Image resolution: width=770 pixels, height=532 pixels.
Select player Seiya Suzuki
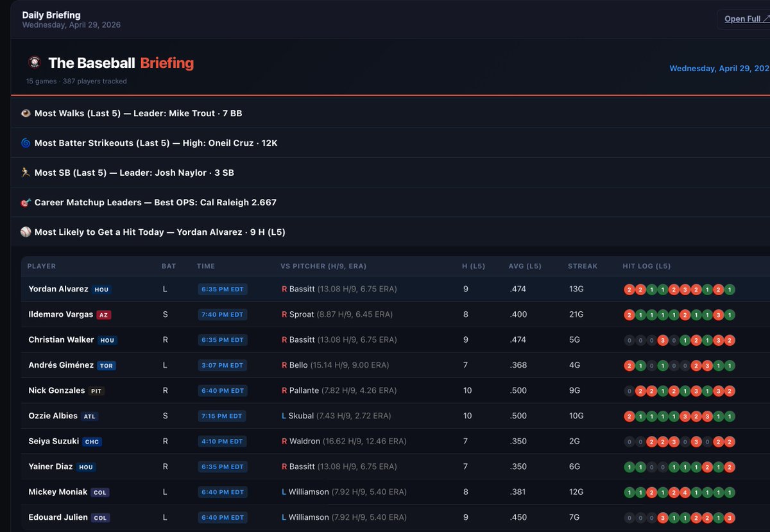click(x=54, y=441)
